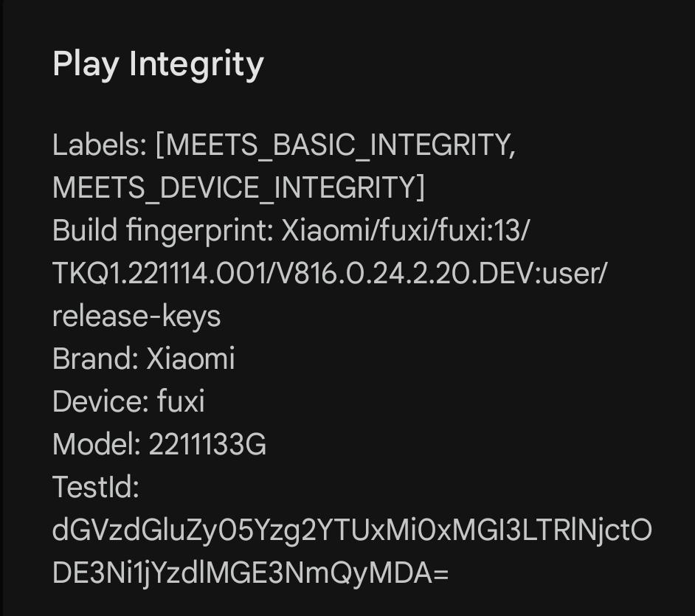Viewport: 695px width, 616px height.
Task: Select the Device field name
Action: pyautogui.click(x=100, y=402)
